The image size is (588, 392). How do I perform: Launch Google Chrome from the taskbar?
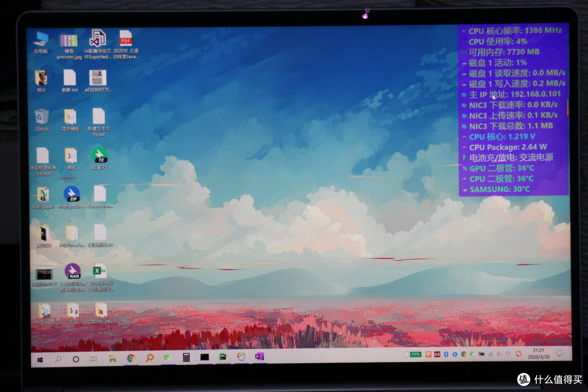[131, 358]
